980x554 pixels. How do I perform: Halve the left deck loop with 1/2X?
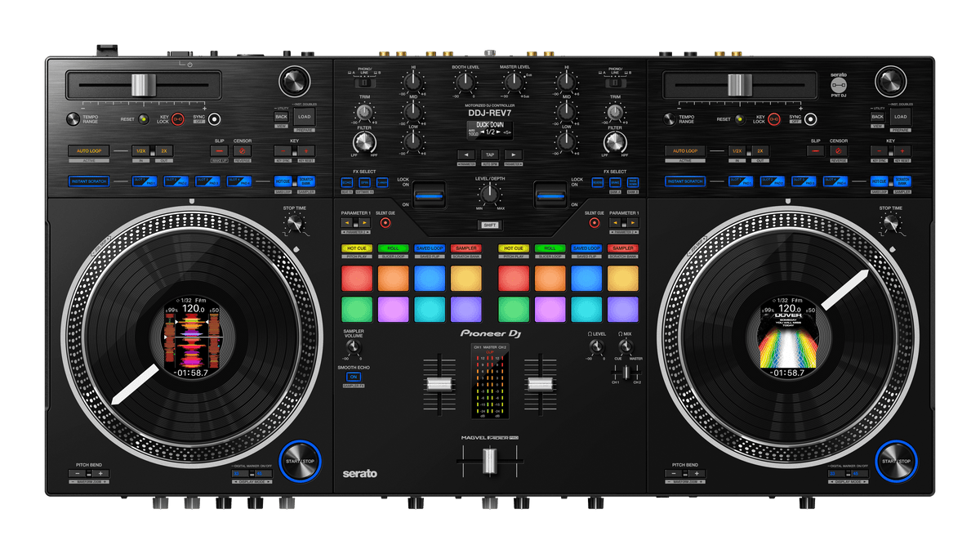(141, 151)
